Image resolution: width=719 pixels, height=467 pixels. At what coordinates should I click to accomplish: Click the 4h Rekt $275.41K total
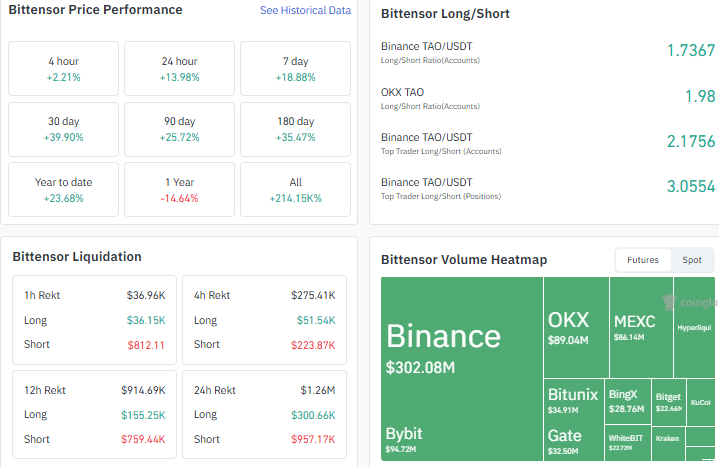tap(313, 295)
